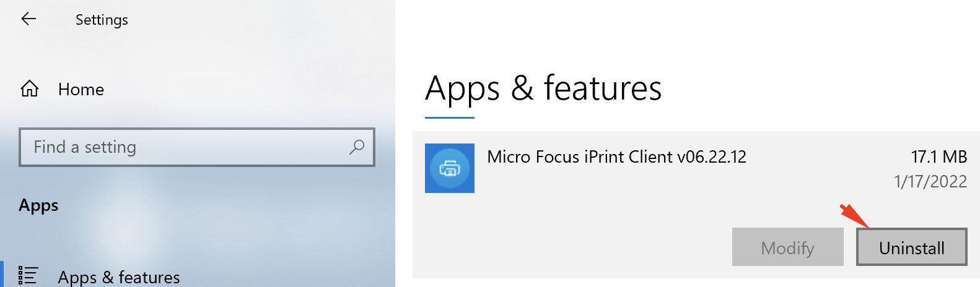
Task: Click the Settings window title text
Action: (102, 20)
